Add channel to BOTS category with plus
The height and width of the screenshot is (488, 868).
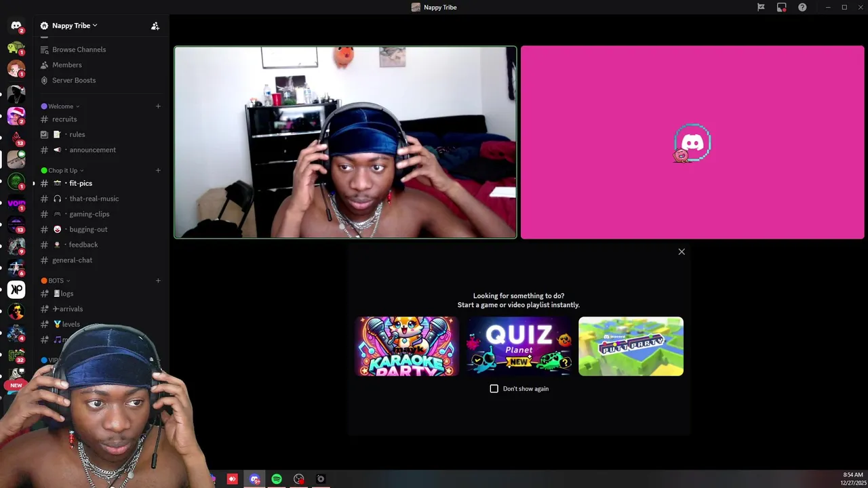158,281
